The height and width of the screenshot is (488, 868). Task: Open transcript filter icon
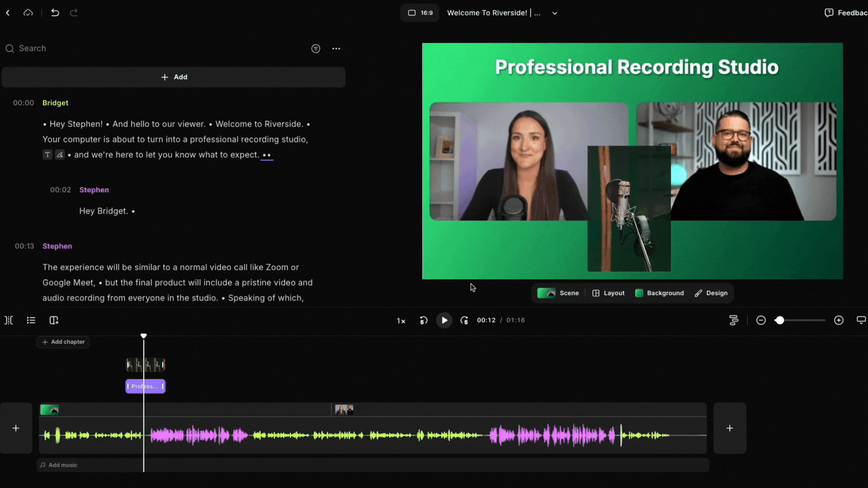[316, 48]
